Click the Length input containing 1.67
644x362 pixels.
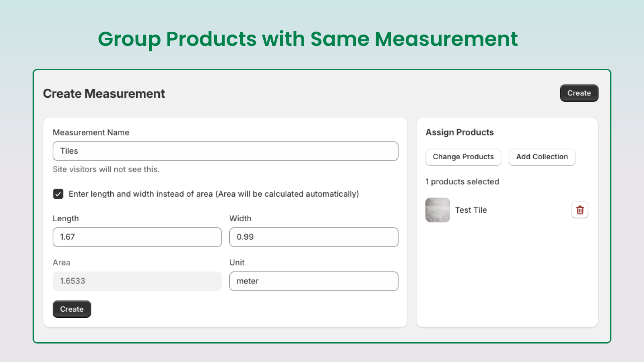[137, 237]
